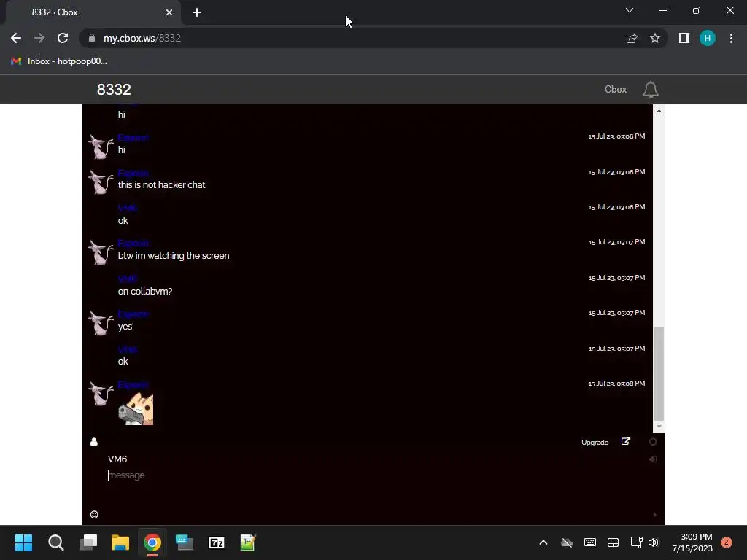This screenshot has height=560, width=747.
Task: Open Task View on the taskbar
Action: tap(88, 542)
